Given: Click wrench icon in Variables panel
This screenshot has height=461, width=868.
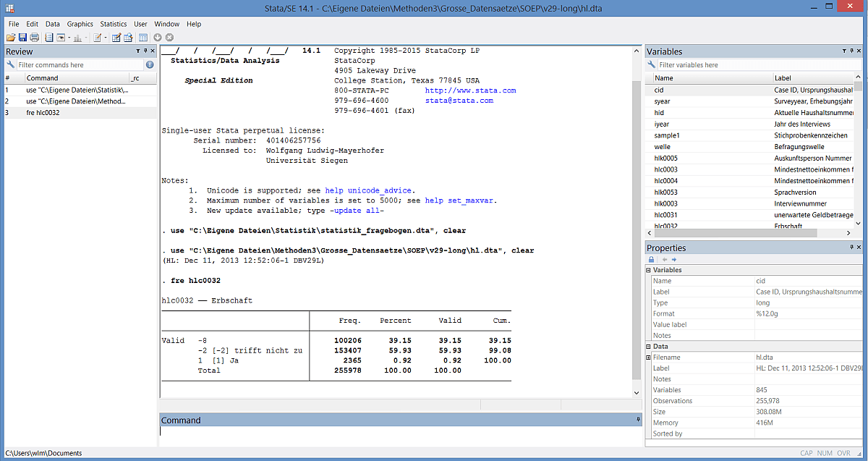Looking at the screenshot, I should coord(651,64).
